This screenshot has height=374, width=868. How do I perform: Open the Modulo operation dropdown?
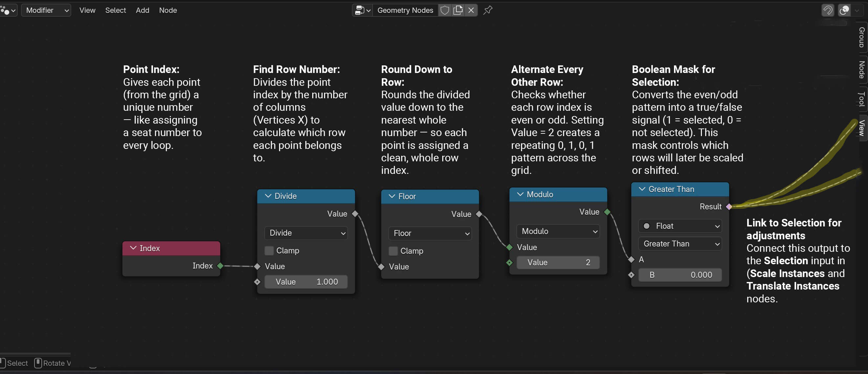click(558, 231)
